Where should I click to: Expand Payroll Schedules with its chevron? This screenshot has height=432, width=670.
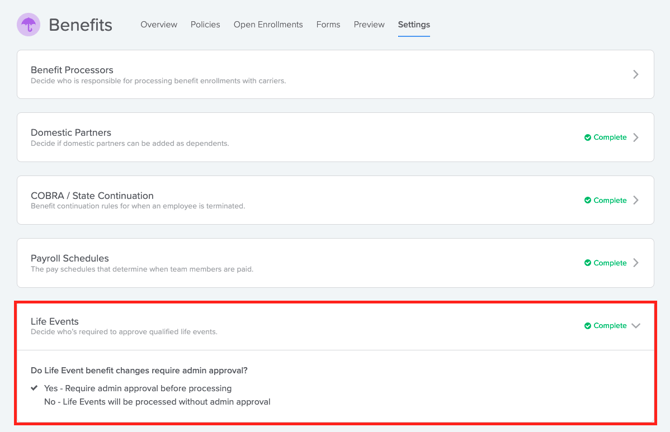[x=636, y=263]
